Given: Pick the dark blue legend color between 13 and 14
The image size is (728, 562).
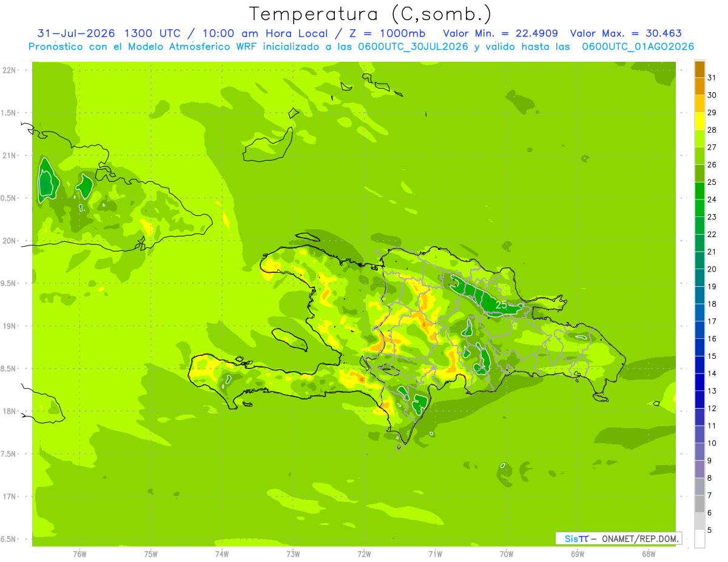Looking at the screenshot, I should pyautogui.click(x=699, y=382).
